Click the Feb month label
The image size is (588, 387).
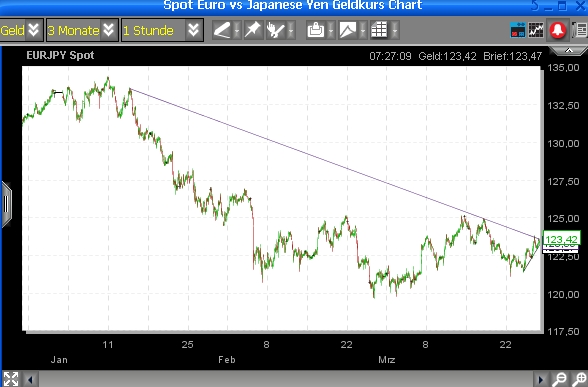coord(227,360)
